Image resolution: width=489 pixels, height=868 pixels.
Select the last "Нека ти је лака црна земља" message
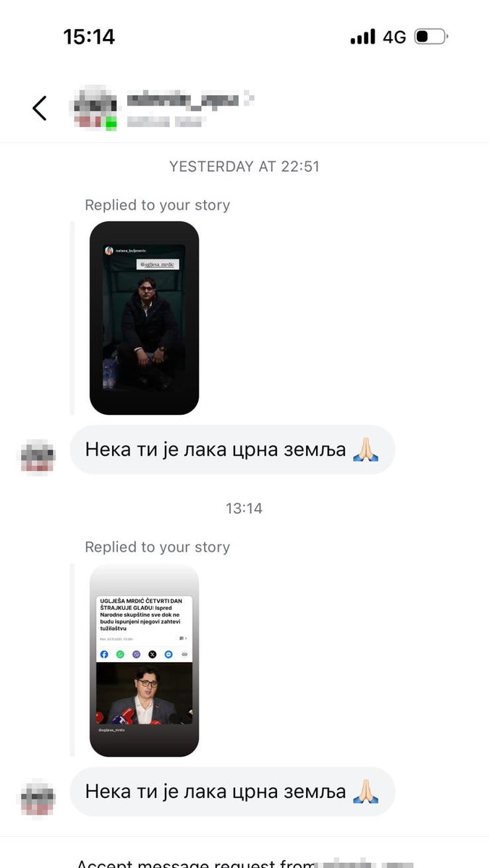[232, 791]
